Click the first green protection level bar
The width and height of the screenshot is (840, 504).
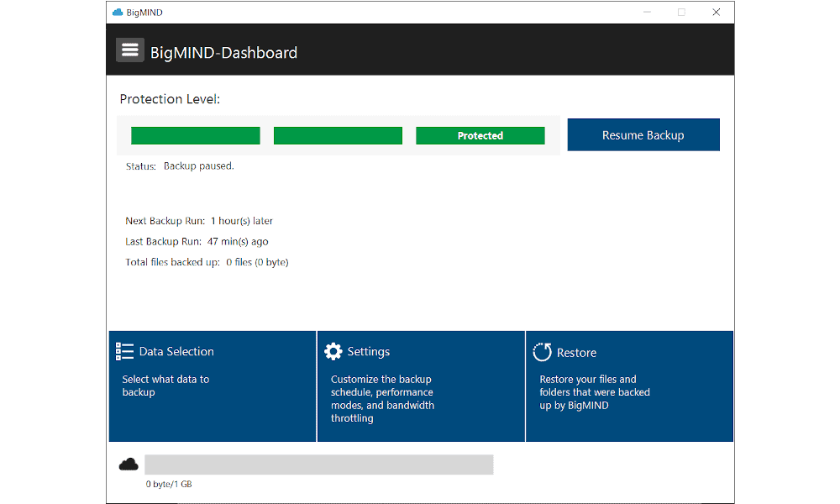click(196, 135)
